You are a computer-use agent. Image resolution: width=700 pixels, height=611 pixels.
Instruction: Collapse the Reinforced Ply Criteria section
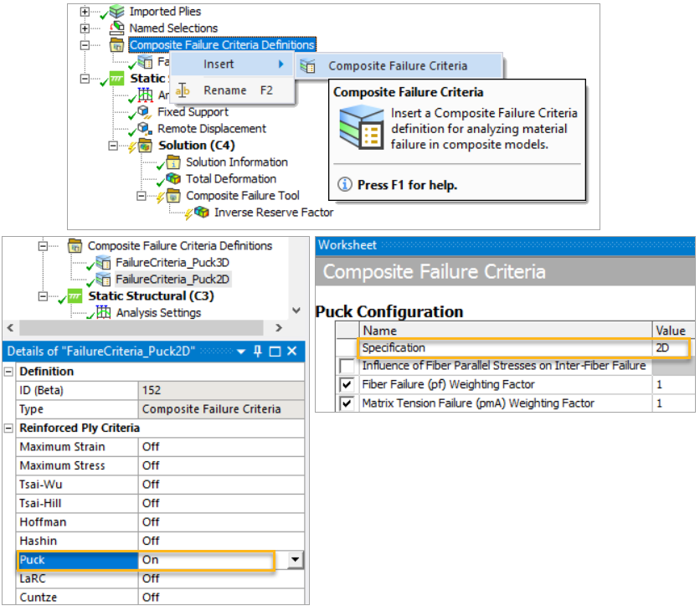click(8, 429)
